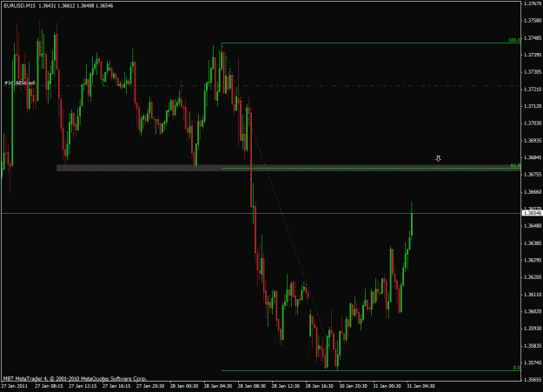
Task: Click the 1.36660 price axis label
Action: tap(533, 192)
